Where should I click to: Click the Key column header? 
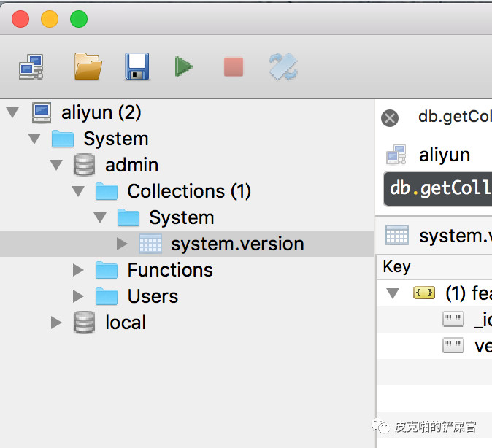(396, 267)
